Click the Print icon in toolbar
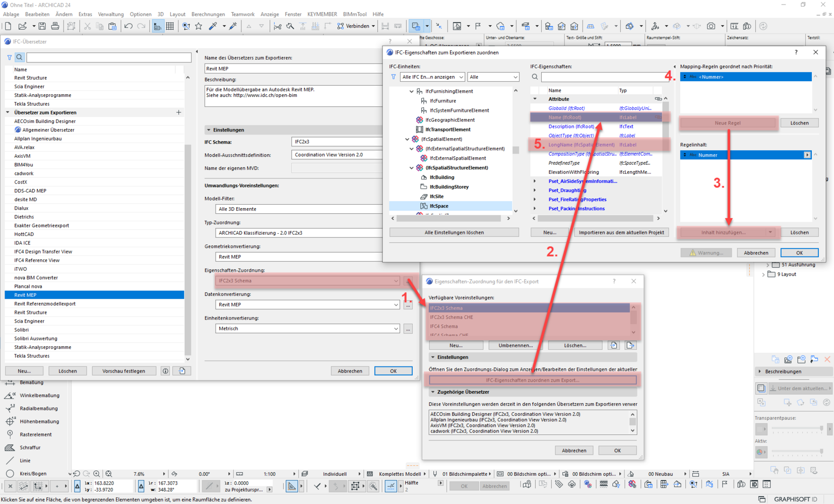Viewport: 834px width, 504px height. 55,26
